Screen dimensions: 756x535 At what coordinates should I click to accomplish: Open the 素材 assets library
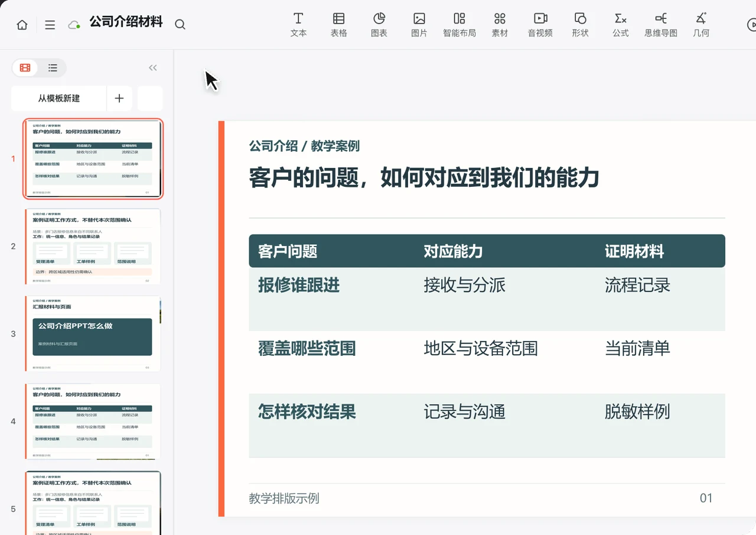tap(500, 24)
